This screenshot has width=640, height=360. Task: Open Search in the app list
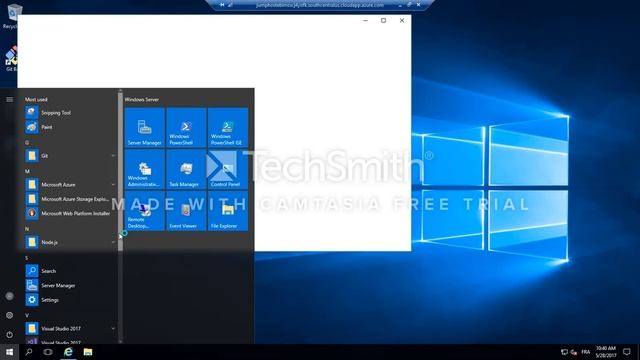pos(70,271)
